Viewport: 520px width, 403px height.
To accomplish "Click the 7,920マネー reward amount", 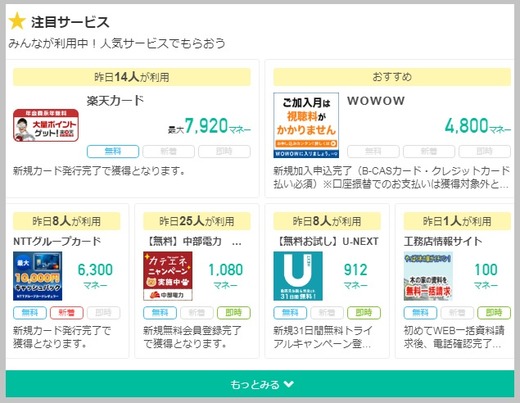I will pos(209,126).
